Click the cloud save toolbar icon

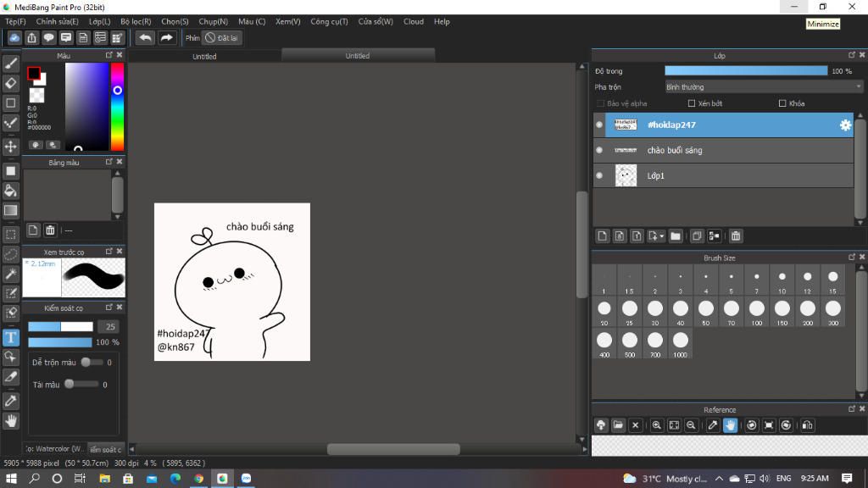[14, 37]
